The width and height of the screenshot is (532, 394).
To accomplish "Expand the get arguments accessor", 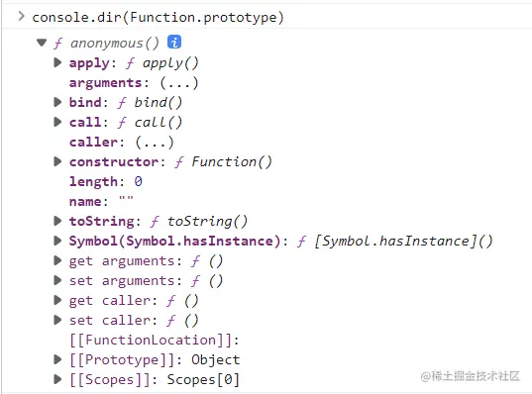I will (x=57, y=260).
